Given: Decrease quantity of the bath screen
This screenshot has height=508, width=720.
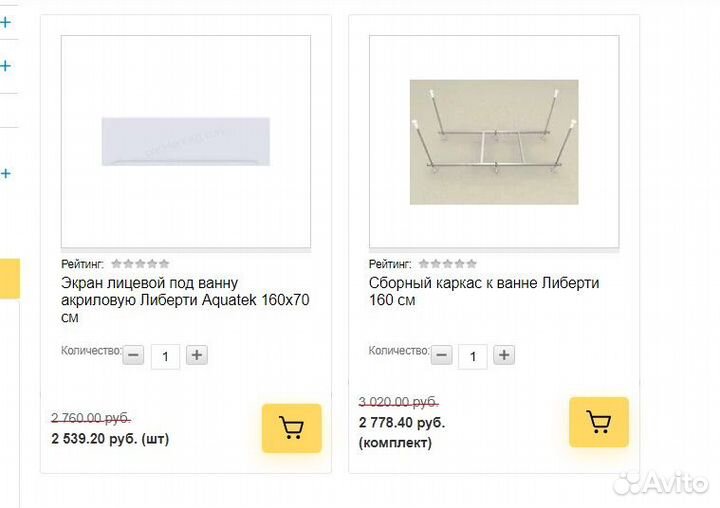Looking at the screenshot, I should click(134, 355).
